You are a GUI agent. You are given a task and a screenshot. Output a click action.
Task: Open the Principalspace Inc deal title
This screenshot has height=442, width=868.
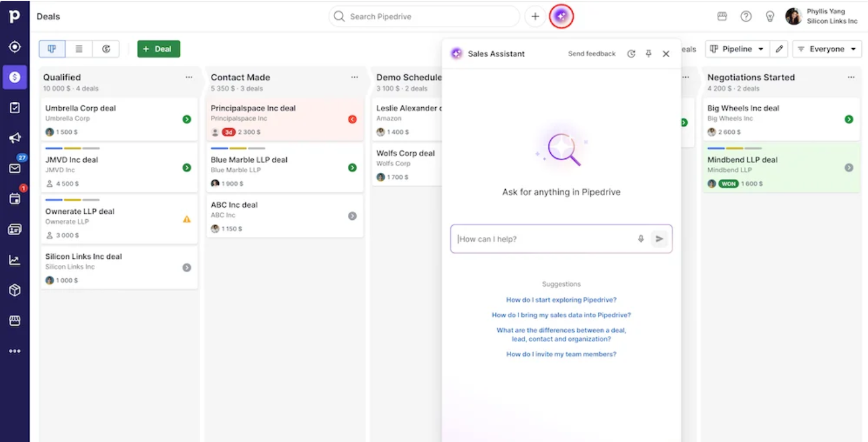pos(253,108)
